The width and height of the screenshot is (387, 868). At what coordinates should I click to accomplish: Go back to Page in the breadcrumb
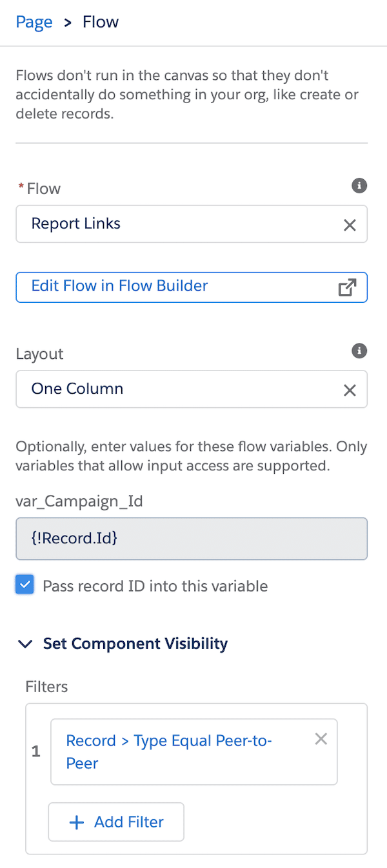(34, 22)
